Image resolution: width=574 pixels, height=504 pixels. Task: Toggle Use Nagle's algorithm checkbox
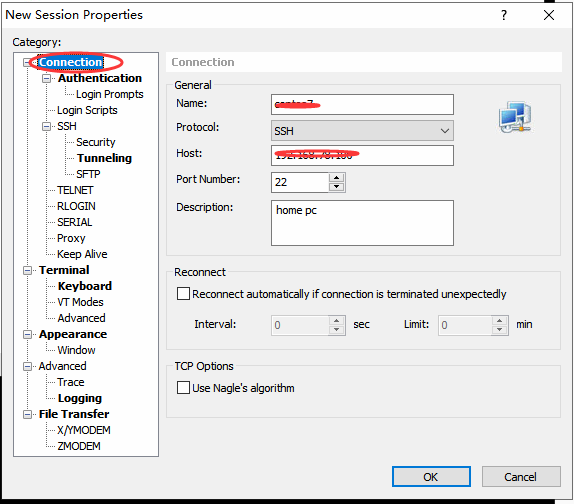(183, 387)
